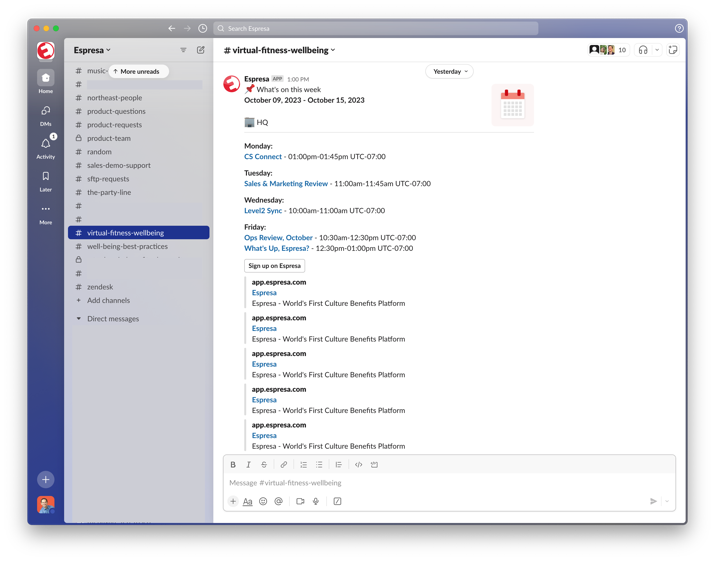Insert a link in message
The image size is (715, 565).
point(284,465)
